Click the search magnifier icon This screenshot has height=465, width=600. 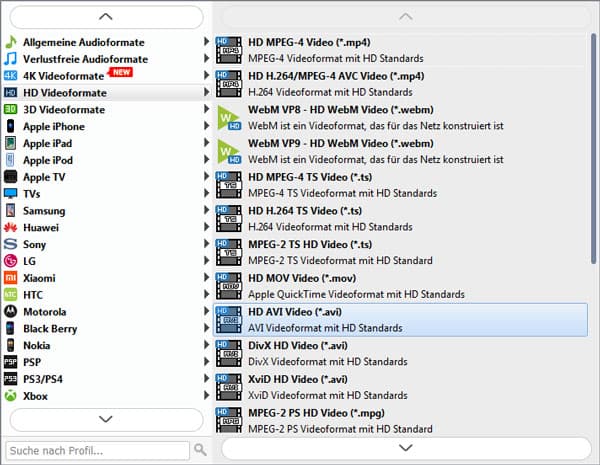click(x=200, y=450)
